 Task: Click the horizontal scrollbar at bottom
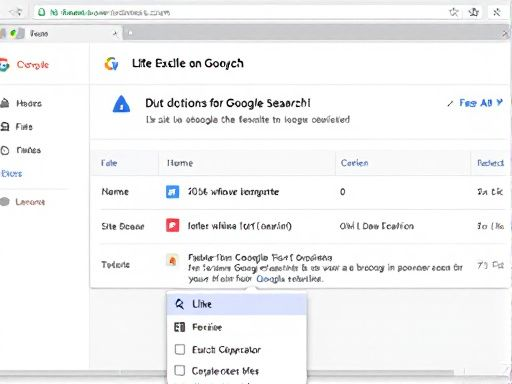[227, 373]
